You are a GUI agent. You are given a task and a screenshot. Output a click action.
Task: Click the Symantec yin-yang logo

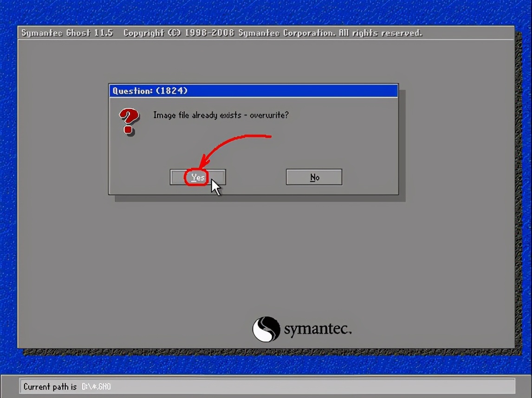click(266, 329)
